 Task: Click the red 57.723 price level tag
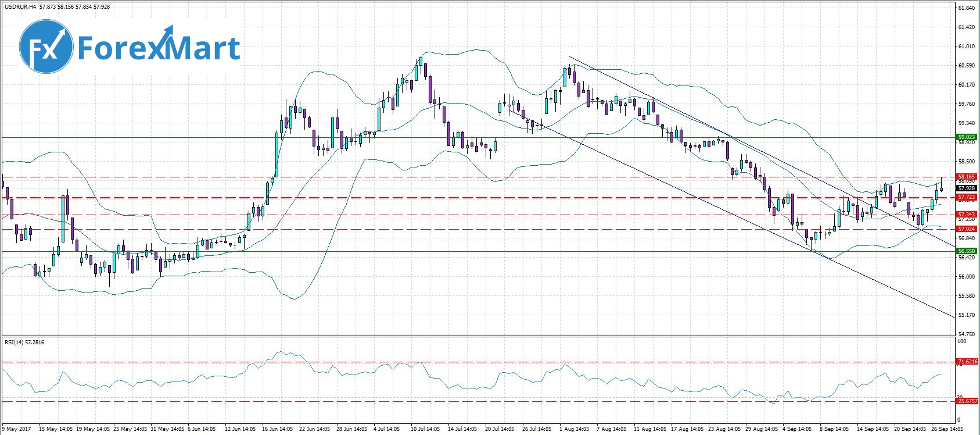967,198
